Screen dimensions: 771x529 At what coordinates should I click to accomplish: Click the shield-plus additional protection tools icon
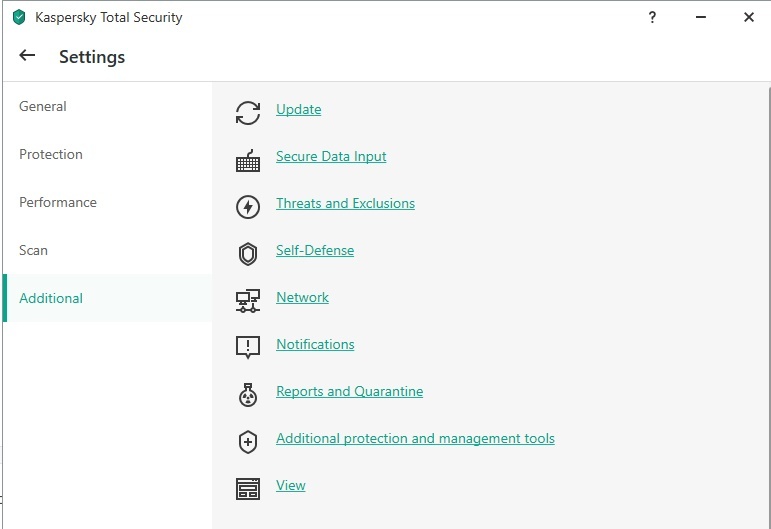(x=247, y=441)
